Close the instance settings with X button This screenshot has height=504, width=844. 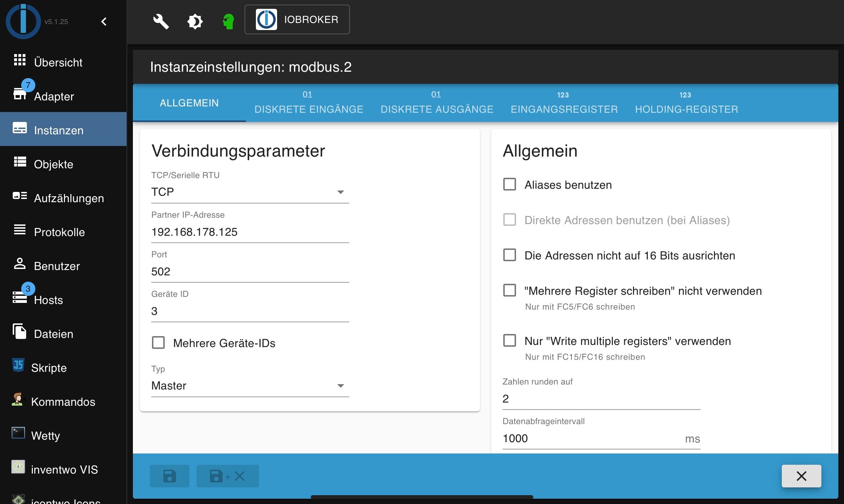click(801, 476)
